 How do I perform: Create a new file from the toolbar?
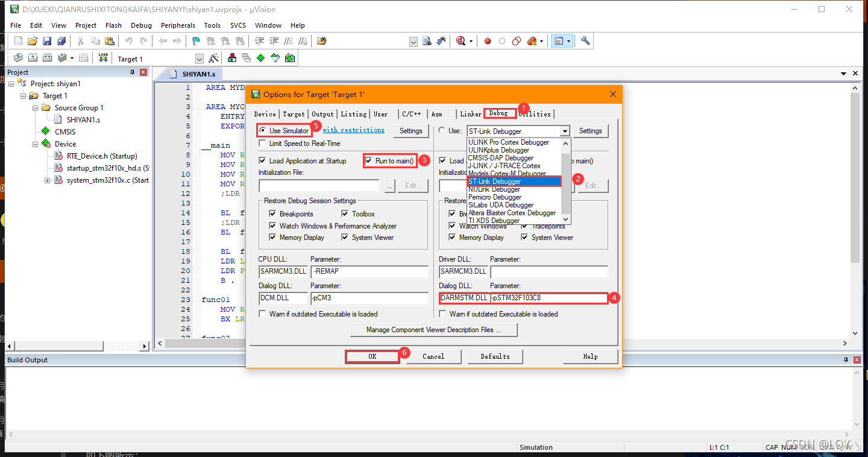coord(18,41)
